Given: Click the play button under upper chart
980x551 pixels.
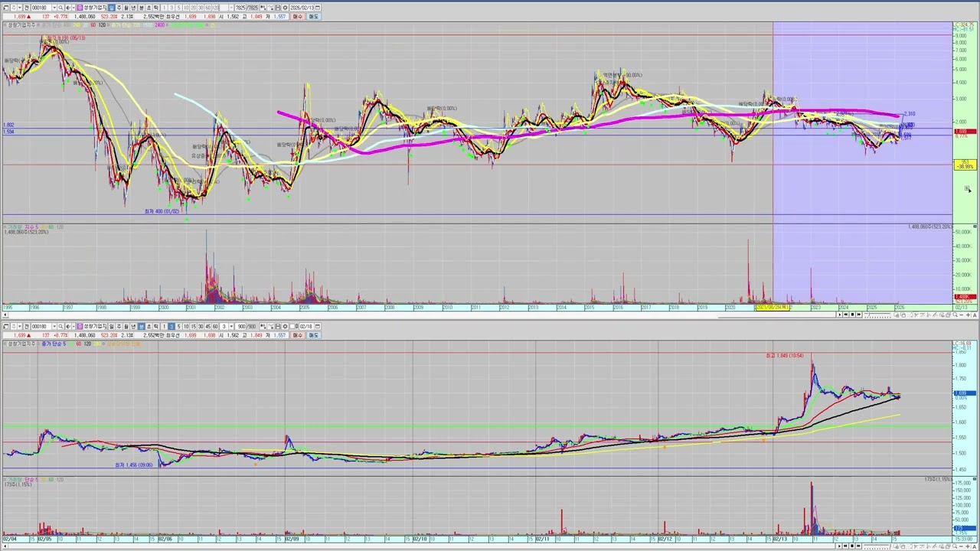Looking at the screenshot, I should click(x=840, y=315).
